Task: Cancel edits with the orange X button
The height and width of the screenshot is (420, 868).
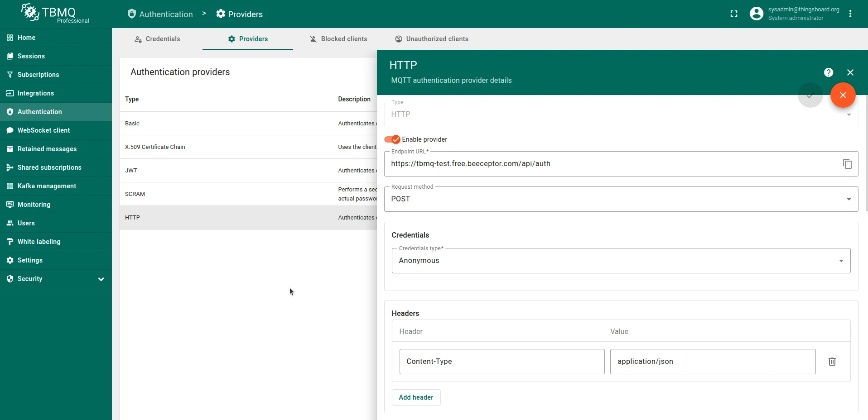Action: coord(843,95)
